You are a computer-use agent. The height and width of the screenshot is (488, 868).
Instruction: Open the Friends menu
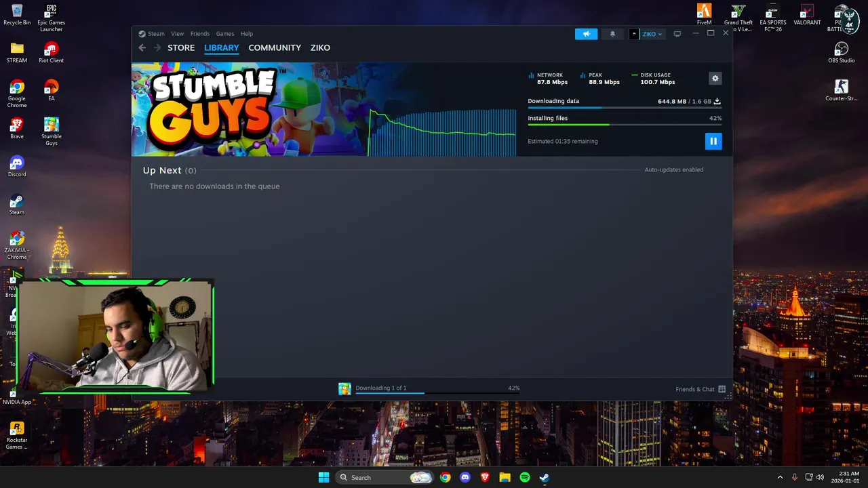(x=200, y=34)
